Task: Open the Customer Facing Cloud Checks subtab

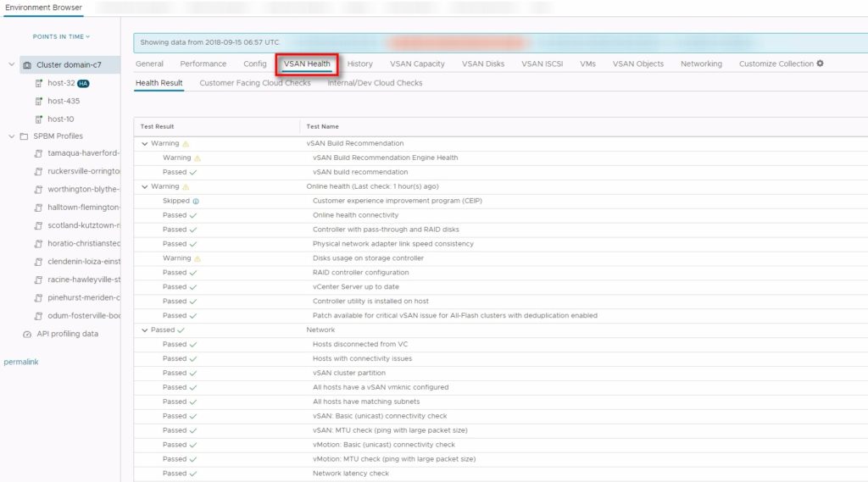Action: 255,83
